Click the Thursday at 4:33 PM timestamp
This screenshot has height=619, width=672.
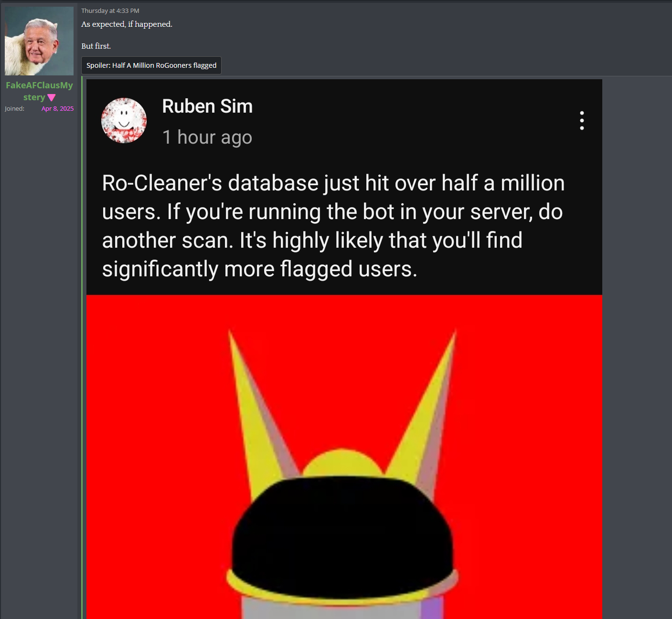[110, 10]
